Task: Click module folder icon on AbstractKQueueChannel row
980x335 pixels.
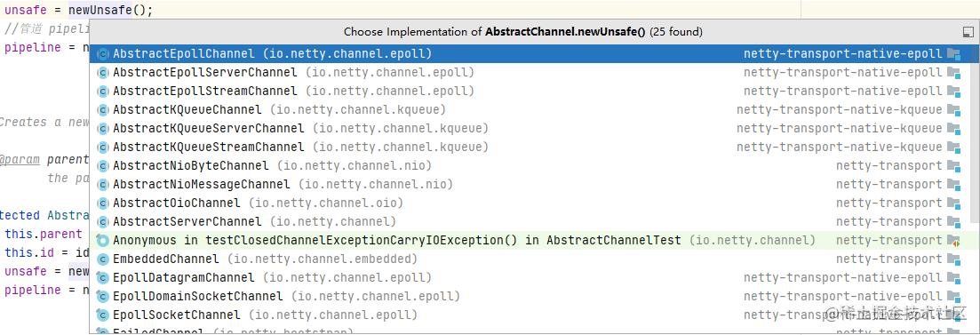Action: [x=953, y=110]
